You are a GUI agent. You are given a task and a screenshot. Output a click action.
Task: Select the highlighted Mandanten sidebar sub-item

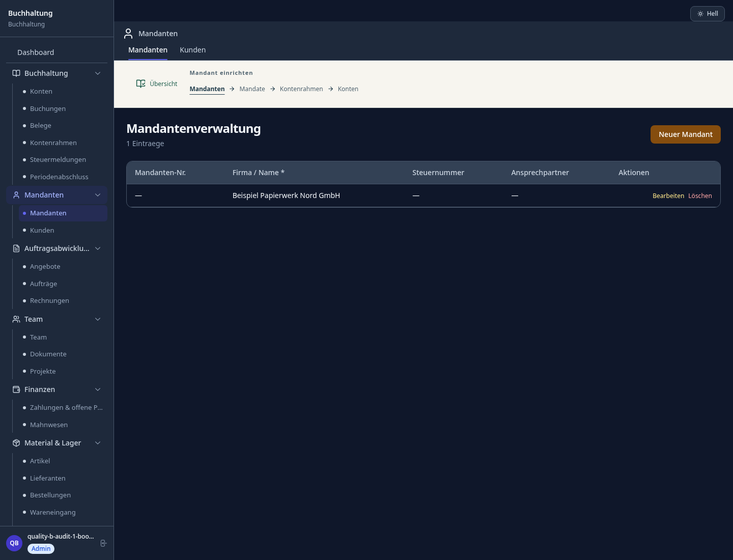(63, 213)
